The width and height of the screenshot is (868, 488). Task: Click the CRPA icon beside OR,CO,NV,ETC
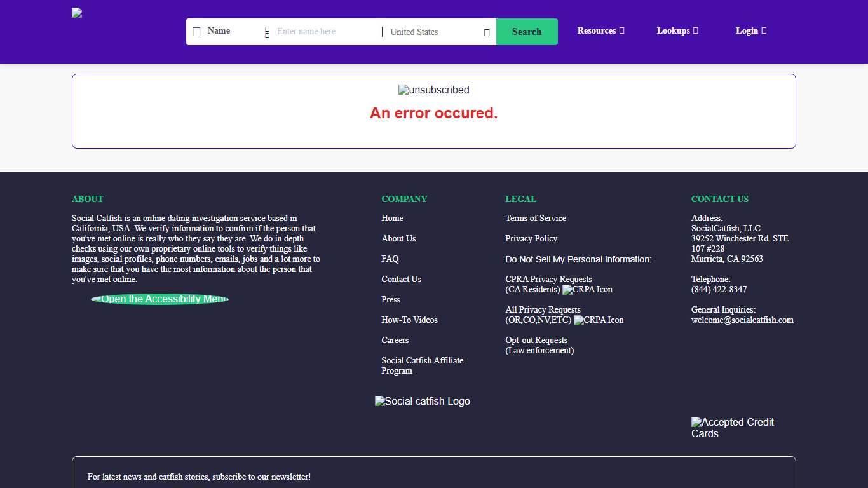(x=599, y=320)
